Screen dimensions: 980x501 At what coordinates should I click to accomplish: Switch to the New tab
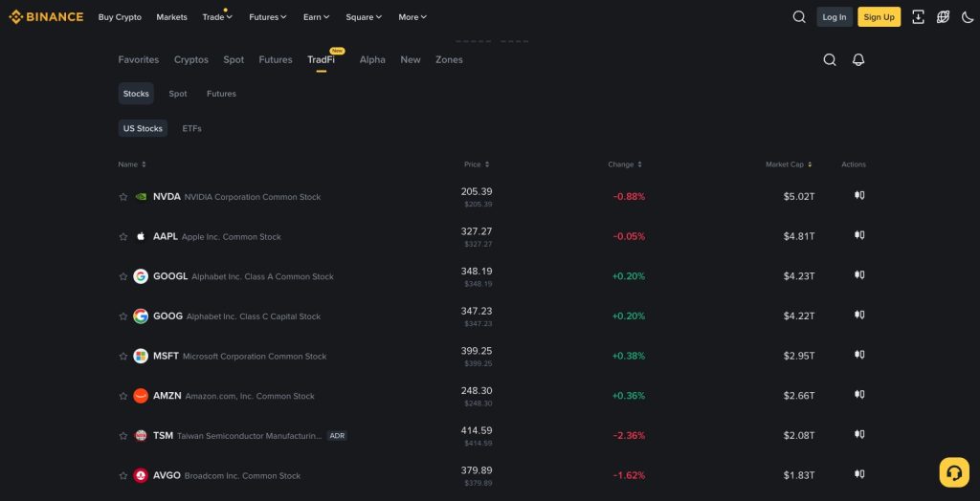coord(411,60)
